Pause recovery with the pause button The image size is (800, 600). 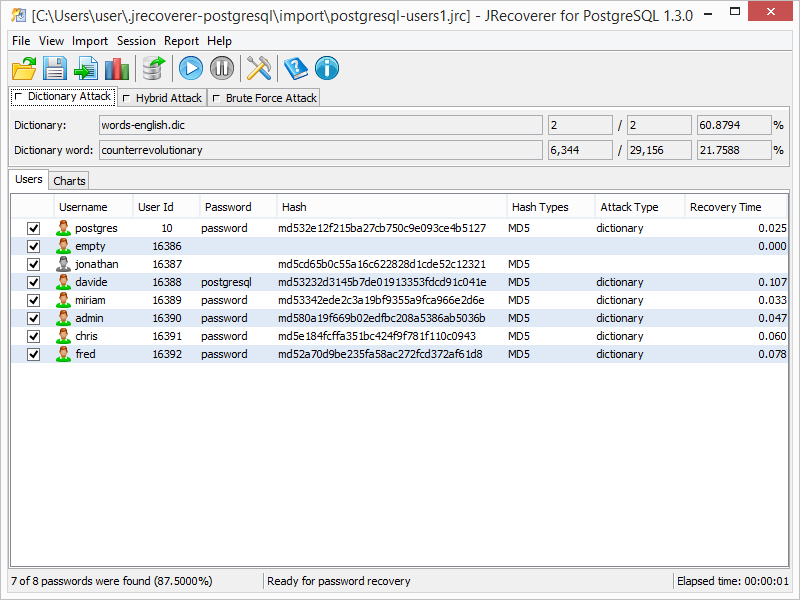tap(222, 68)
